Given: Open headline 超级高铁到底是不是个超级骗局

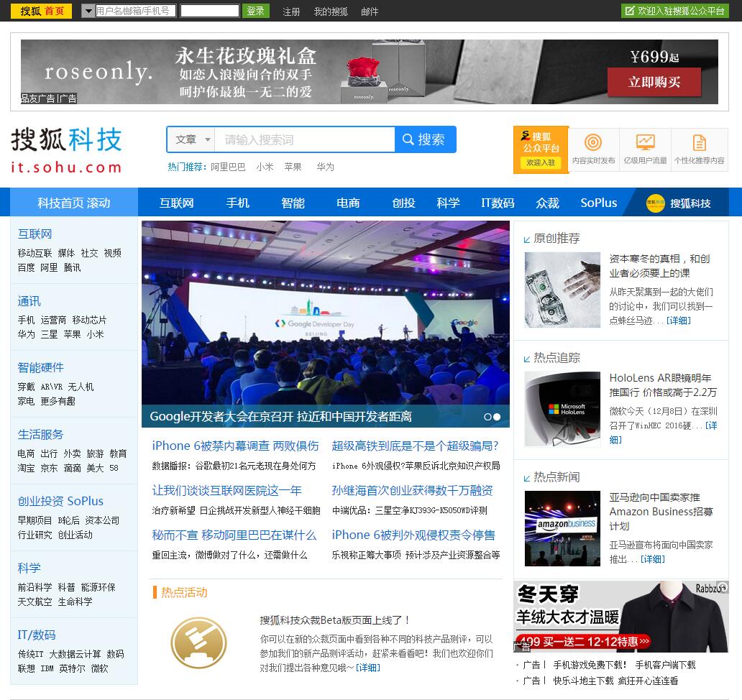Looking at the screenshot, I should 415,446.
